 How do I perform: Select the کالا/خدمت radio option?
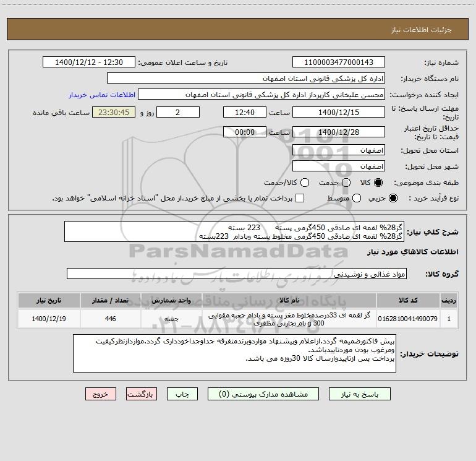coord(305,183)
